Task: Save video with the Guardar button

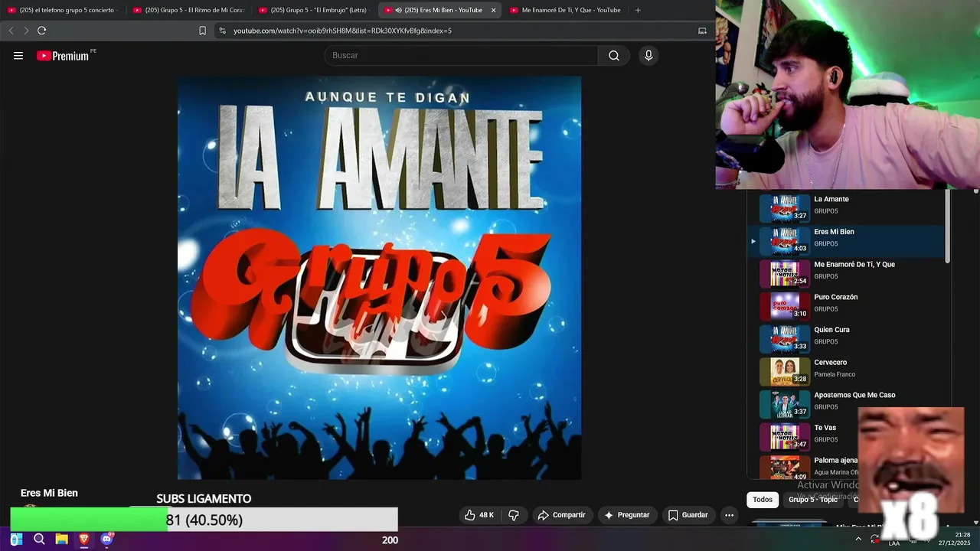Action: pos(688,515)
